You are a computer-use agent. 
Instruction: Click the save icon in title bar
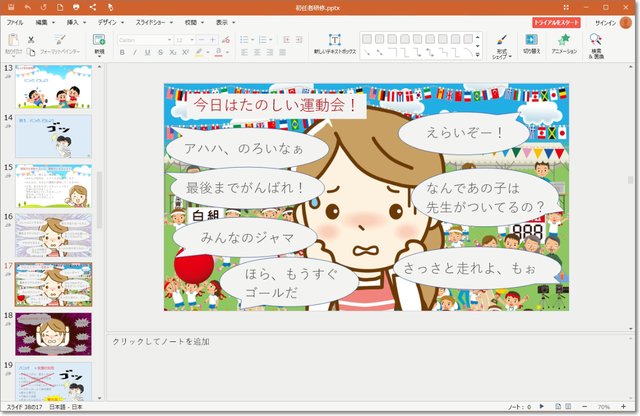(12, 7)
